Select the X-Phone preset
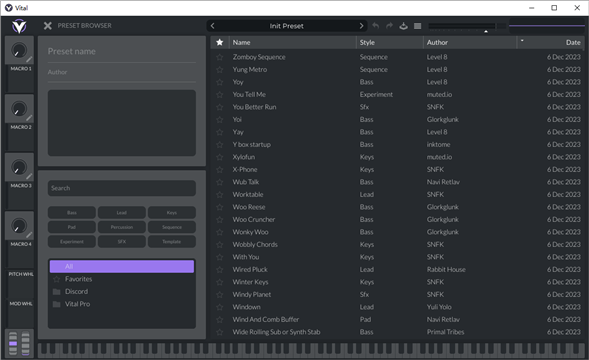Screen dimensions: 589x360 [x=397, y=169]
